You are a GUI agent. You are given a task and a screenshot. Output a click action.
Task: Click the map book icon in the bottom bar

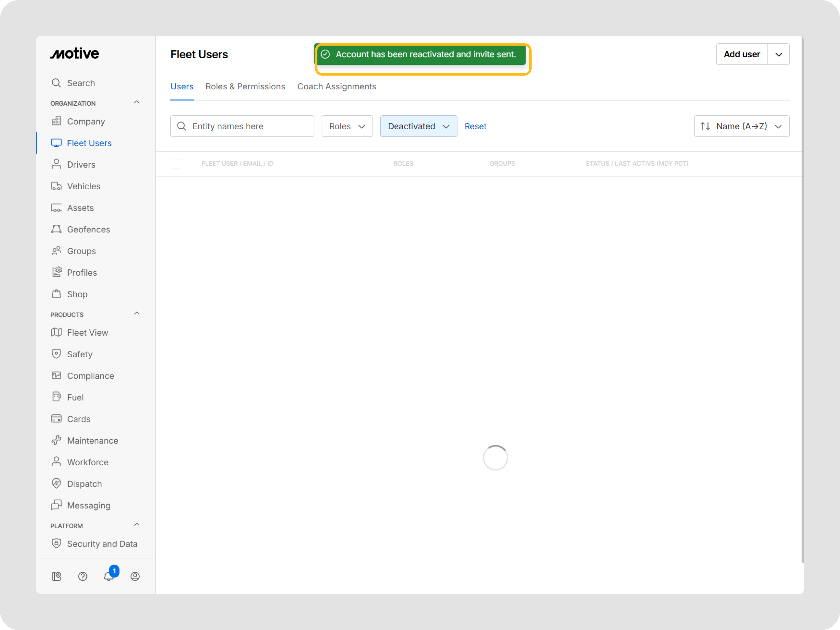pyautogui.click(x=56, y=576)
